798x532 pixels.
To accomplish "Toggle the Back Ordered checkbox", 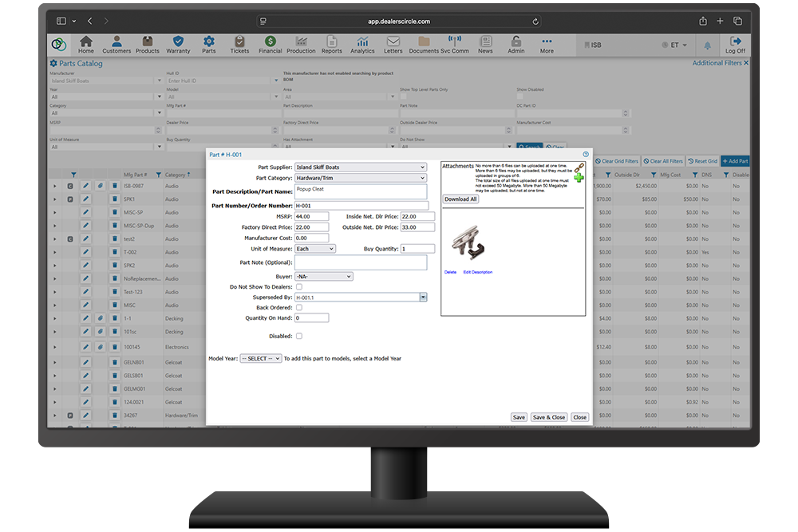I will coord(299,308).
